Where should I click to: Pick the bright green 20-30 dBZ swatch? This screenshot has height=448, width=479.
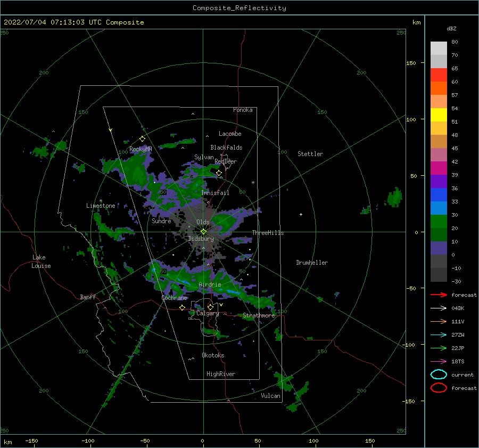(x=439, y=222)
